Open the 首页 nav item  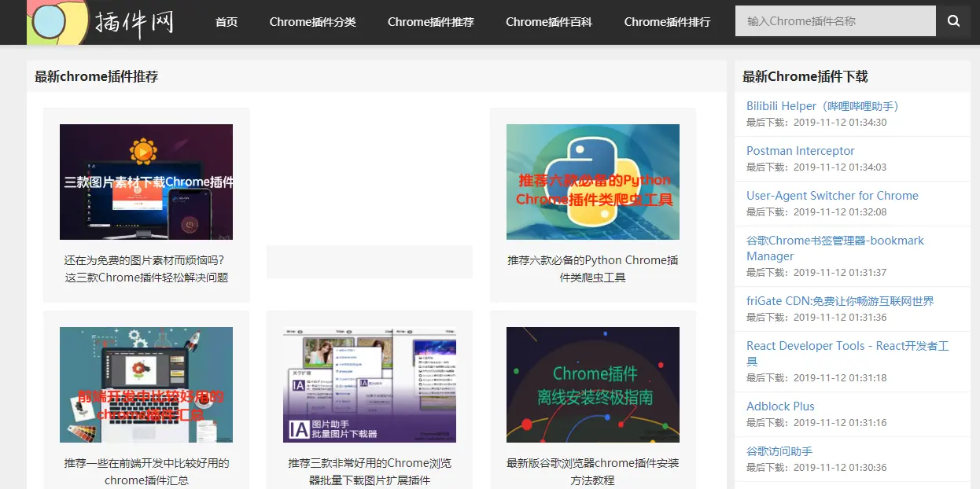coord(227,22)
